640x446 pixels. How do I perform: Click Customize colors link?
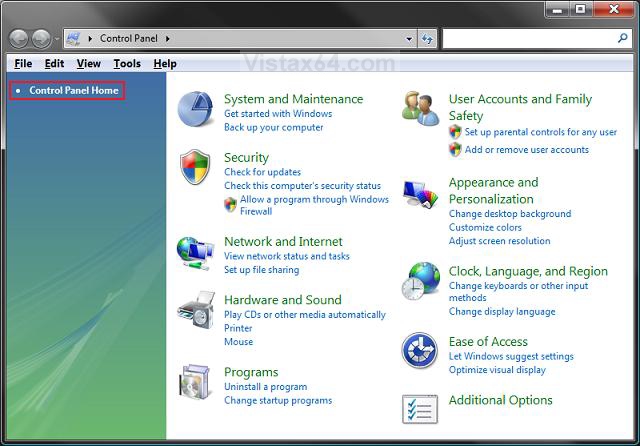click(x=485, y=227)
